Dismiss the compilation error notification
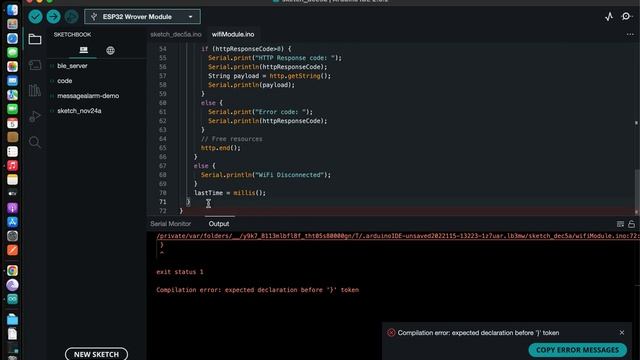 [622, 333]
